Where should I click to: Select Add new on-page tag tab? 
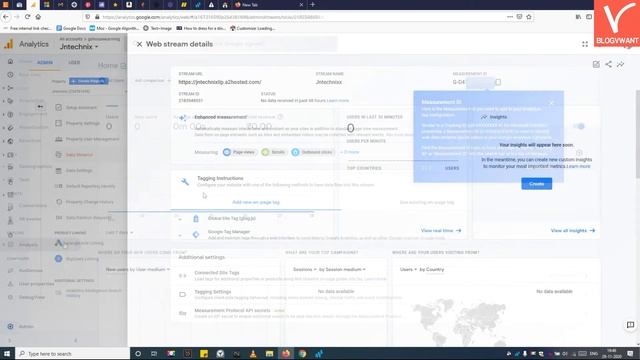256,202
